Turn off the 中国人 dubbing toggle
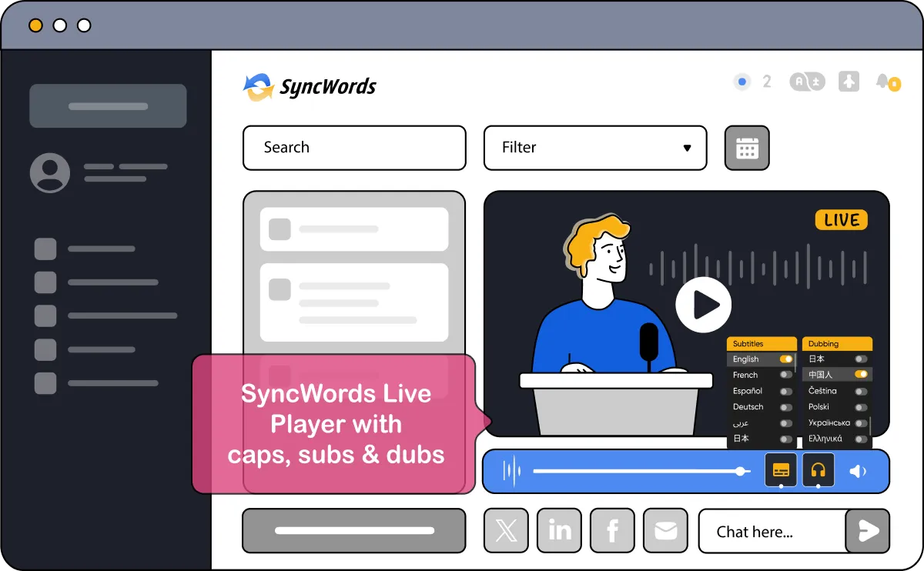 862,375
